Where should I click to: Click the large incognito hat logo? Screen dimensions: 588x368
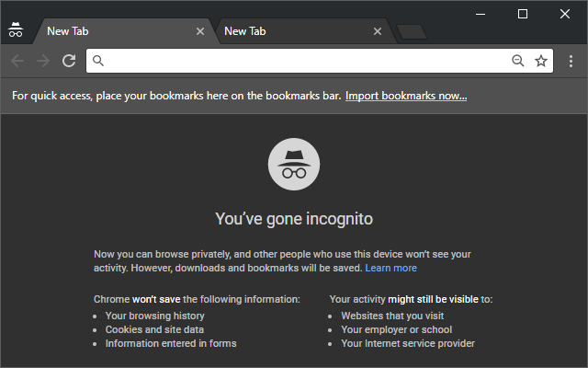294,165
